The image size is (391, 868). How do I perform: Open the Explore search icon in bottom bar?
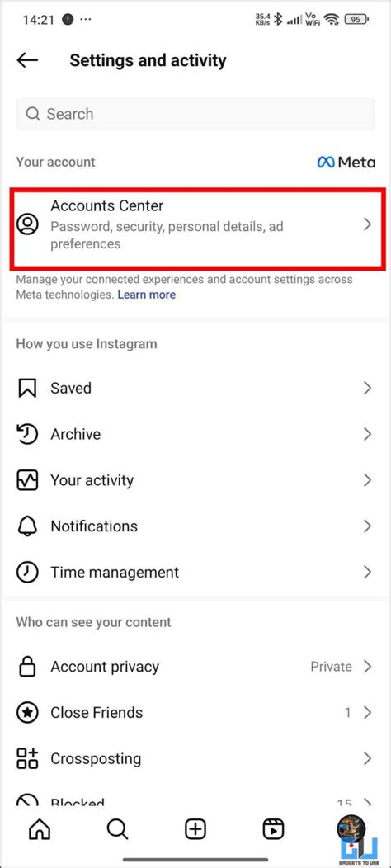pos(117,828)
